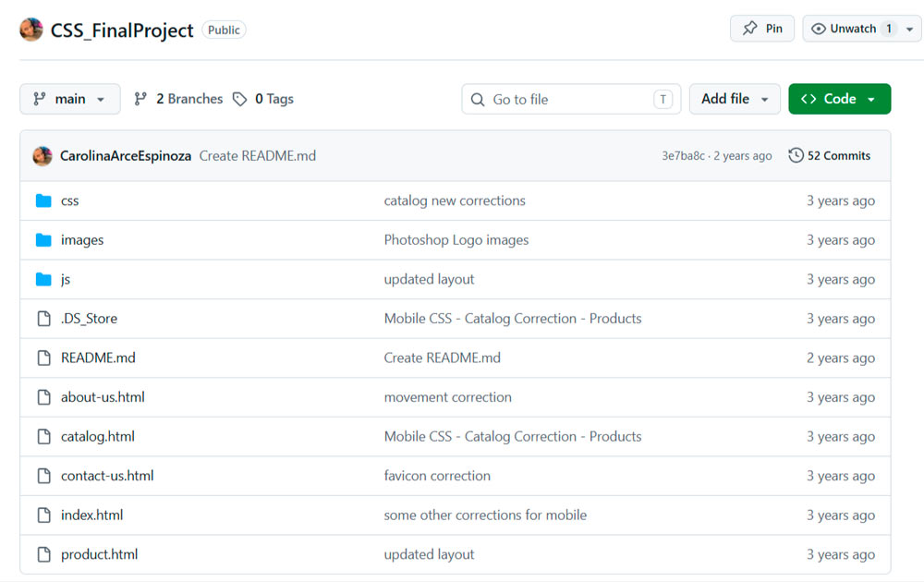
Task: Open 'Photoshop Logo images' commit message
Action: click(x=456, y=240)
